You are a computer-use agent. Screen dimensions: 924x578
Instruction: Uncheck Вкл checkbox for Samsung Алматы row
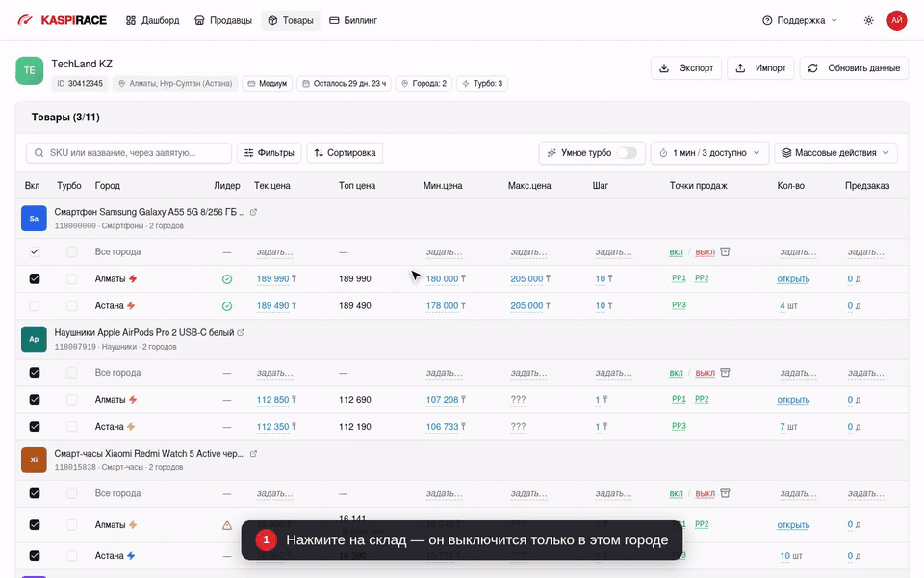35,279
